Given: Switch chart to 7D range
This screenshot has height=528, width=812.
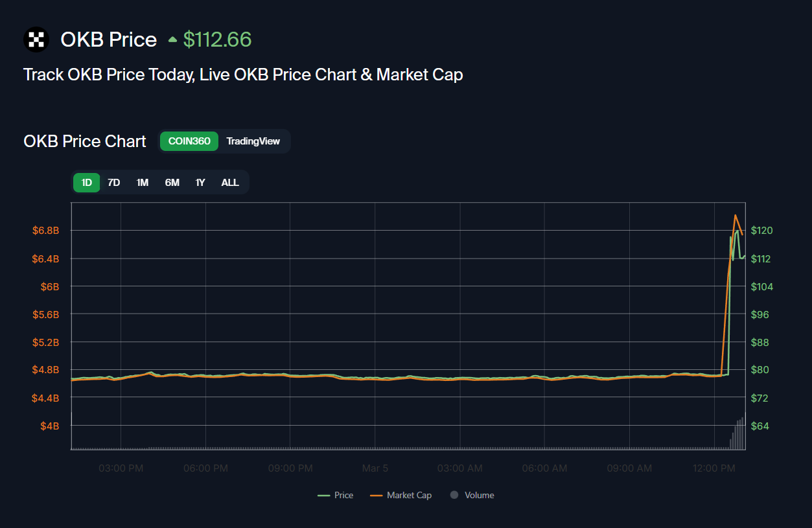Looking at the screenshot, I should pos(114,183).
